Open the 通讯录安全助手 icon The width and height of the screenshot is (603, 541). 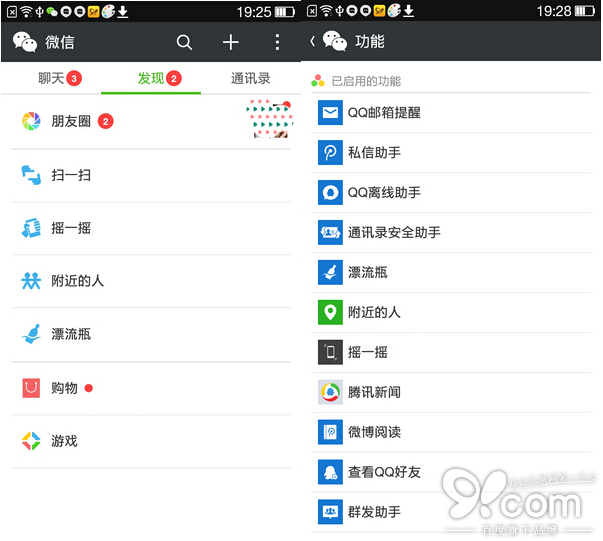click(330, 232)
